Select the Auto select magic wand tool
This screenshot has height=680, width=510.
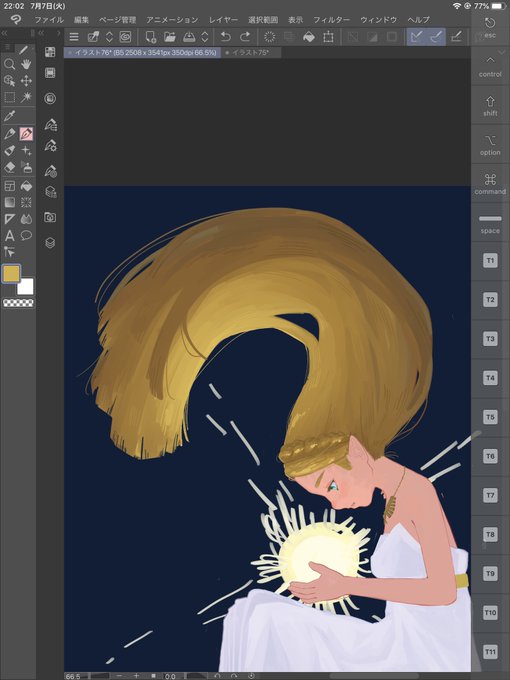[26, 97]
